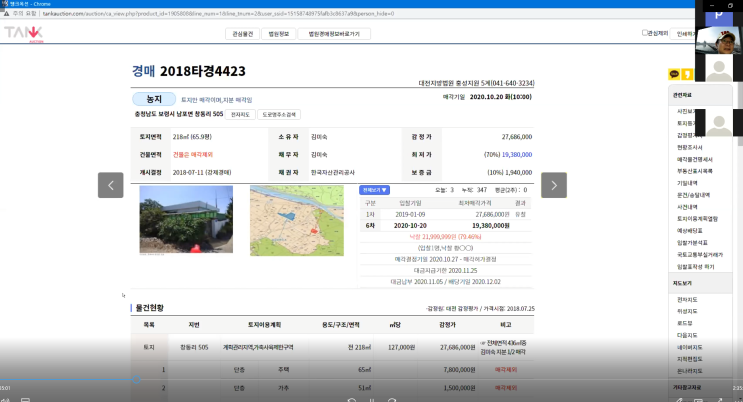The height and width of the screenshot is (402, 743).
Task: Open 로드뷰 sidebar link
Action: click(685, 323)
